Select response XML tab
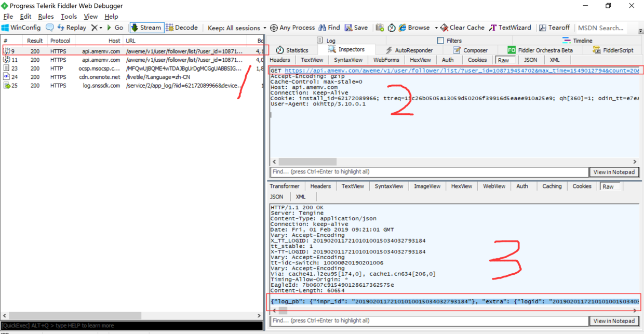The height and width of the screenshot is (334, 644). click(301, 197)
